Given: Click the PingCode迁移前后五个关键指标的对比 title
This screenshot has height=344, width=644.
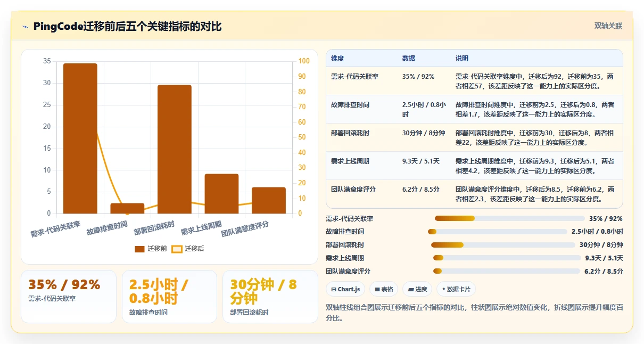Looking at the screenshot, I should [x=127, y=27].
